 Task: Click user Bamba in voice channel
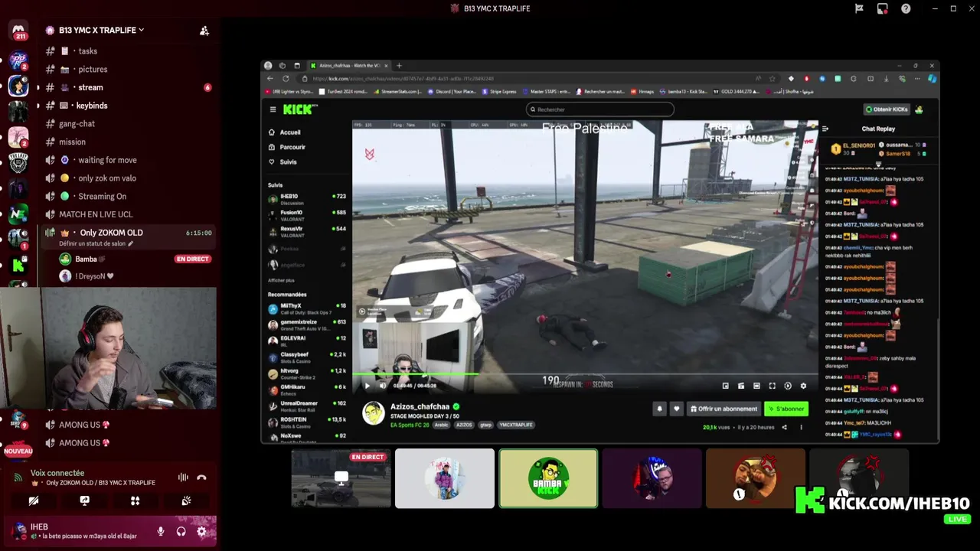[86, 259]
